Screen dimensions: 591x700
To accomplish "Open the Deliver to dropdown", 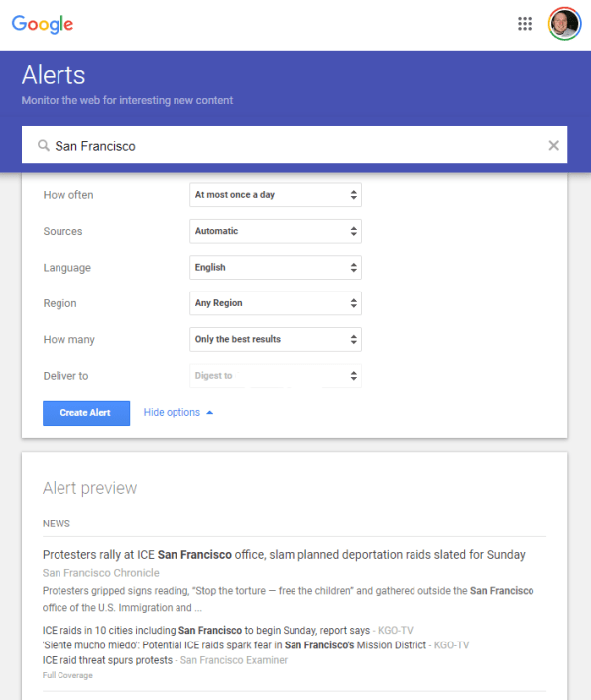I will coord(276,376).
